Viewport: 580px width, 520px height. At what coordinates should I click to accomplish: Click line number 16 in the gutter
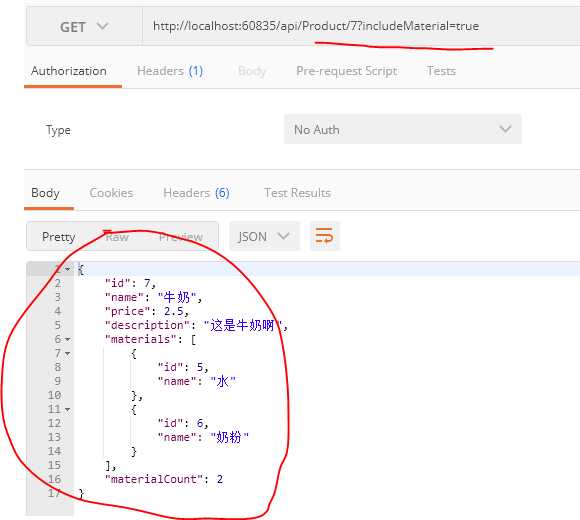(x=54, y=479)
